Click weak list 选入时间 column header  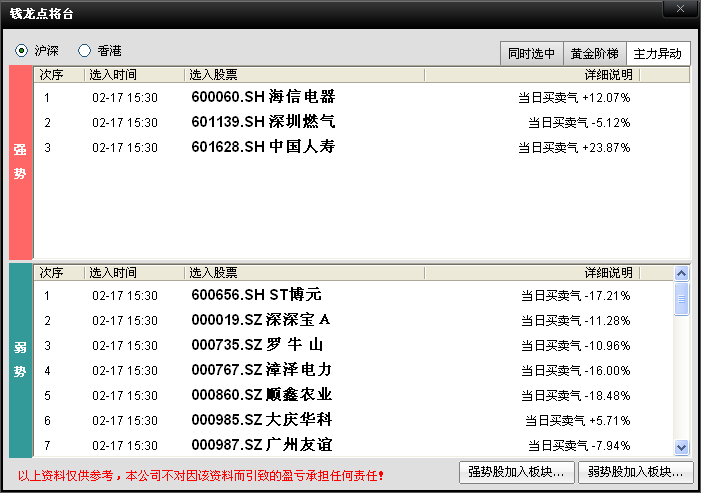point(134,273)
